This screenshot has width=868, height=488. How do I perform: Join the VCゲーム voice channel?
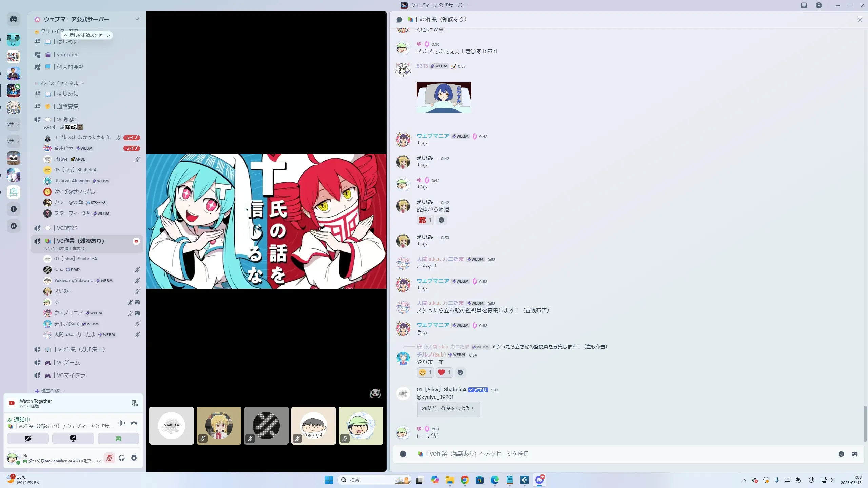(68, 363)
